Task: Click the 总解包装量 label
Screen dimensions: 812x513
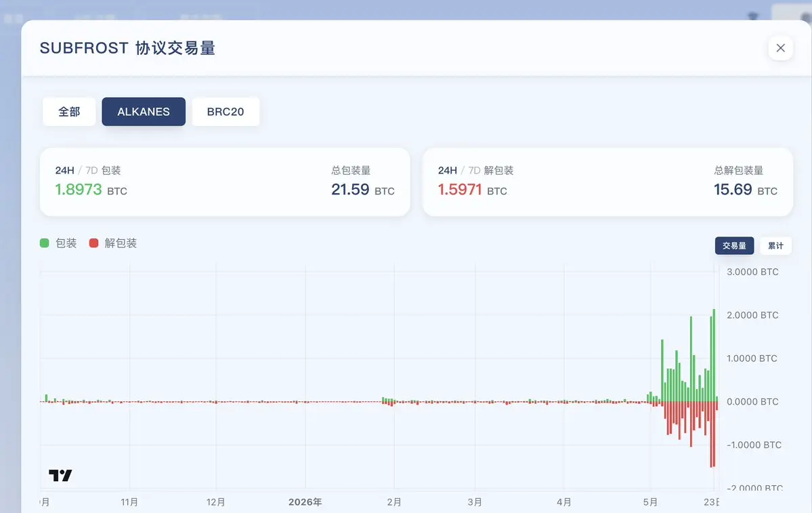Action: coord(738,170)
